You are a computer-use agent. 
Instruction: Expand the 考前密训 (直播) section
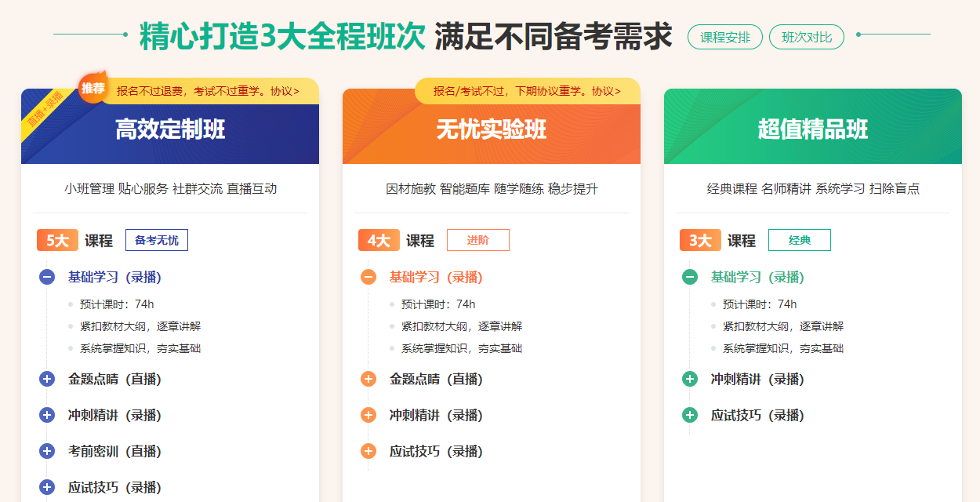[46, 451]
